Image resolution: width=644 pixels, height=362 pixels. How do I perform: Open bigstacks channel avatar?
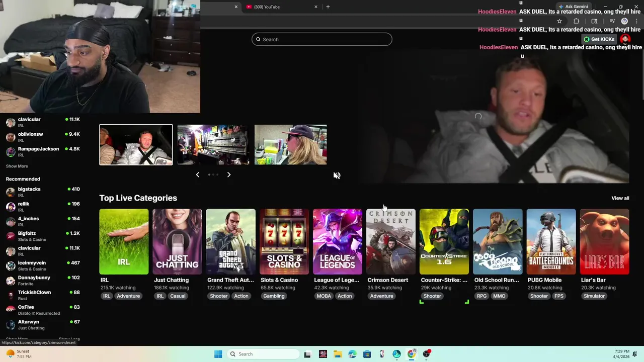click(x=11, y=192)
